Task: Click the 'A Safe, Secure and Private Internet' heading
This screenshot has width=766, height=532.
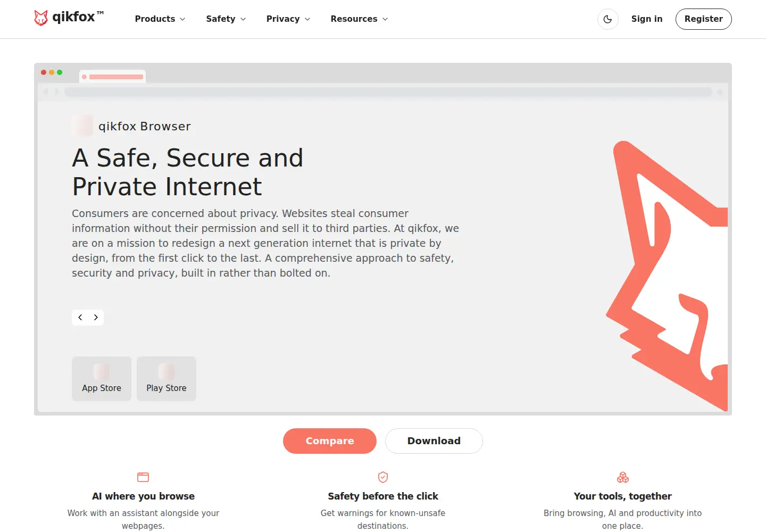Action: [x=188, y=172]
